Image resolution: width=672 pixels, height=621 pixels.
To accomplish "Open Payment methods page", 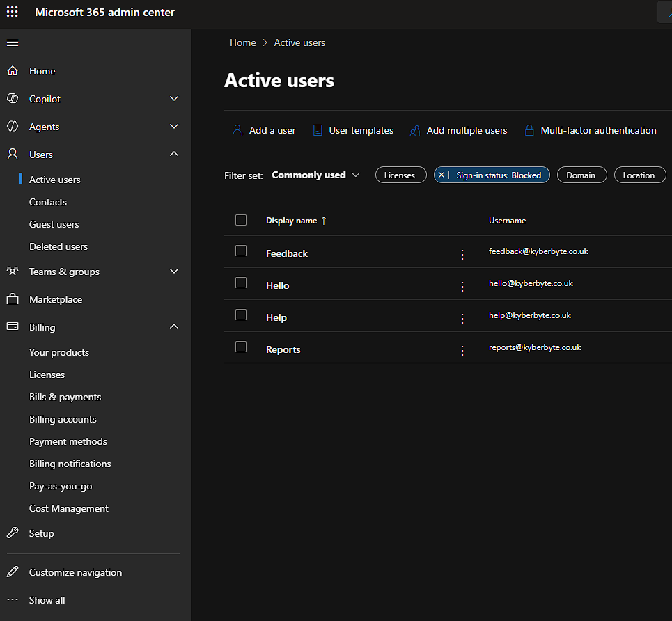I will 68,441.
